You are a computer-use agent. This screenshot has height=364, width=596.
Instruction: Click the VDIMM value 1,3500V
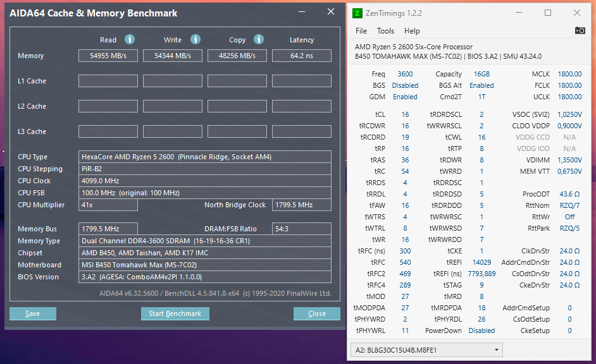569,160
